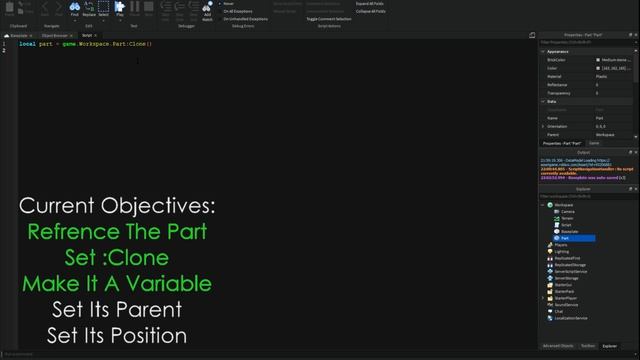The height and width of the screenshot is (360, 640).
Task: Click the Parent property value Workspace
Action: (605, 135)
